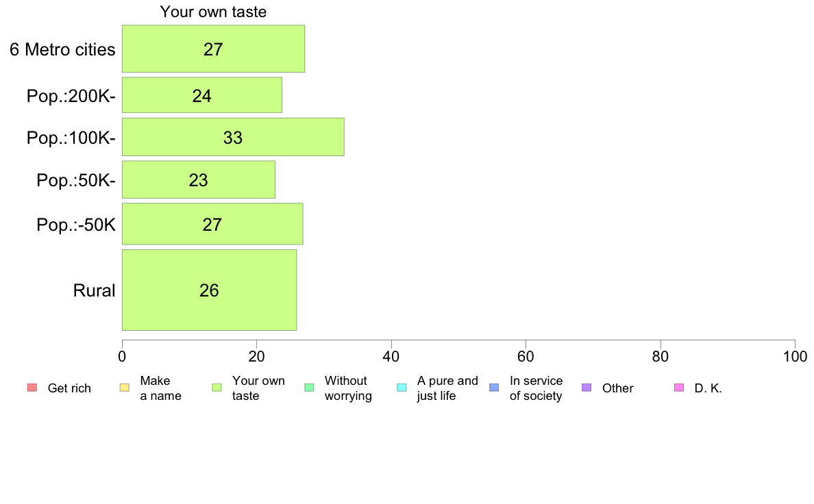This screenshot has height=504, width=814.
Task: Click the 6 Metro cities axis label
Action: click(62, 49)
